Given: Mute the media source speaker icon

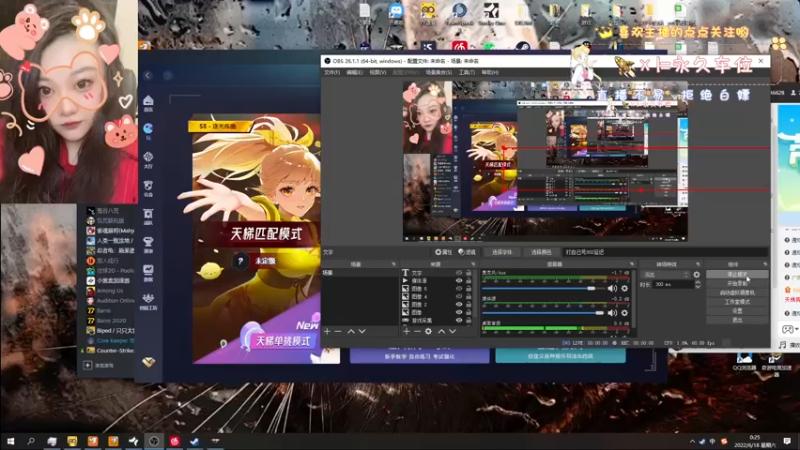Looking at the screenshot, I should coord(612,313).
